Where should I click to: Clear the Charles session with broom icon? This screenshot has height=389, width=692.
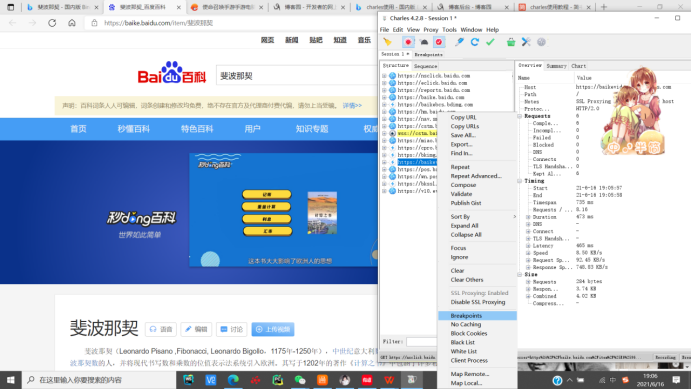coord(387,42)
